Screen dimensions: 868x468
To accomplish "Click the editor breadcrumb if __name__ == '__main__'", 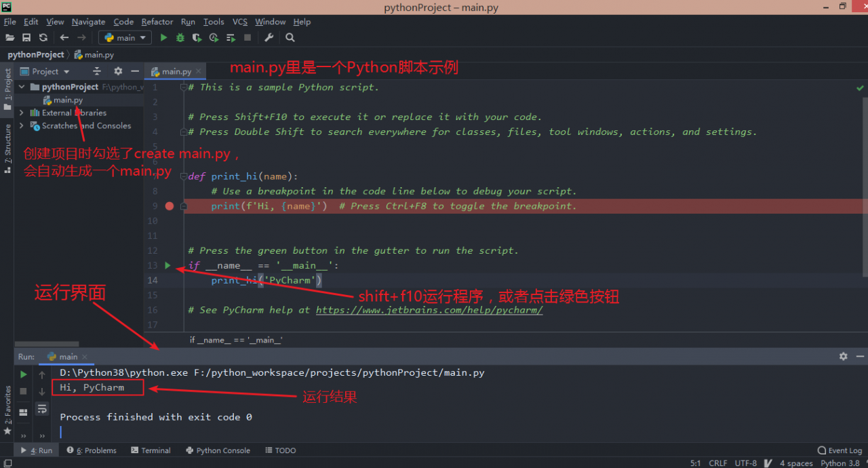I will 236,340.
